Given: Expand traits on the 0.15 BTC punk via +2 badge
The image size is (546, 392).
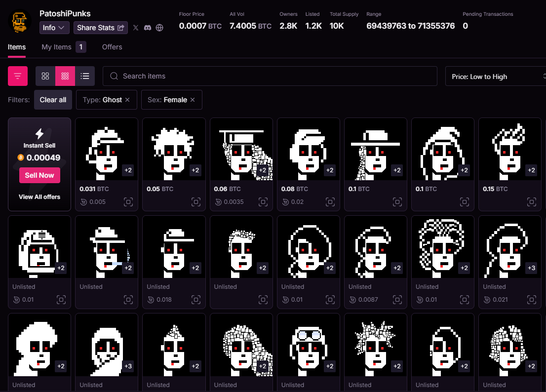Looking at the screenshot, I should [531, 170].
